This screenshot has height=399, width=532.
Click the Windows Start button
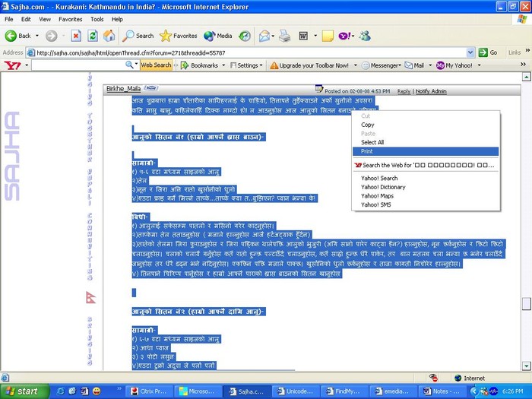click(x=24, y=391)
